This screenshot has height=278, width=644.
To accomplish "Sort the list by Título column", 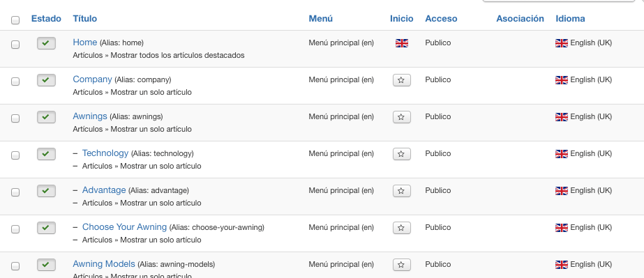I will click(x=84, y=18).
